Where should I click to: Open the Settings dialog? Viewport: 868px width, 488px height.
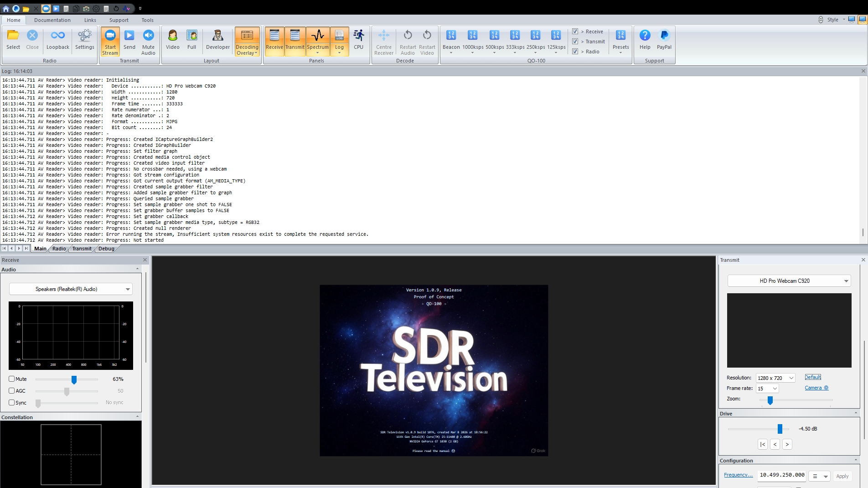point(84,40)
